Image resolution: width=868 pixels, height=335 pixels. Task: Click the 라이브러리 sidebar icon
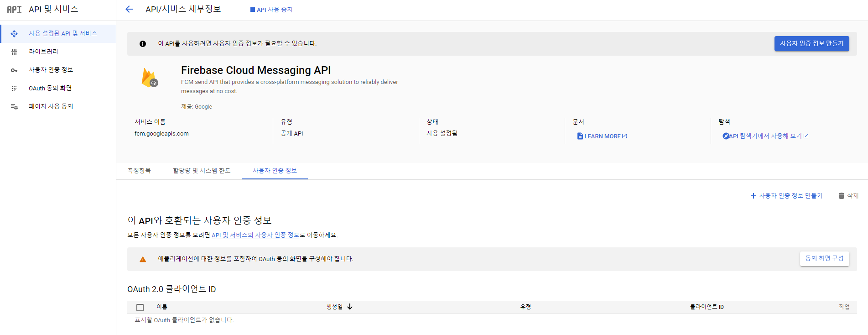pos(14,52)
